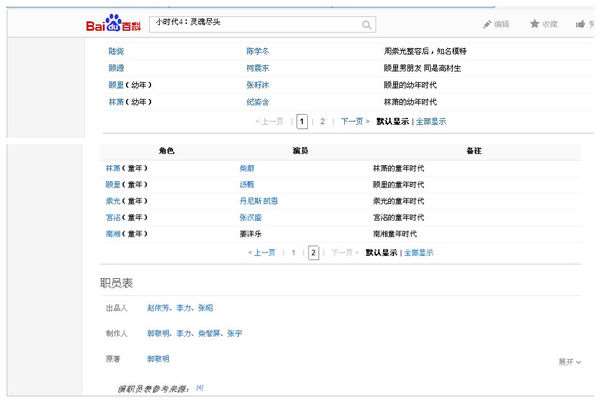Open 柴智屏 link in 制作人 row
The image size is (600, 403).
click(209, 333)
